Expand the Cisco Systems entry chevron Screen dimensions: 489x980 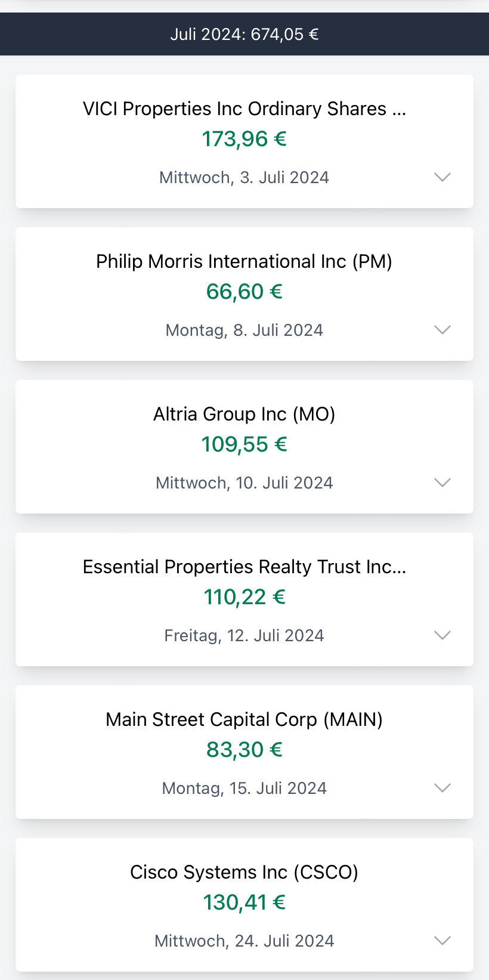coord(442,941)
